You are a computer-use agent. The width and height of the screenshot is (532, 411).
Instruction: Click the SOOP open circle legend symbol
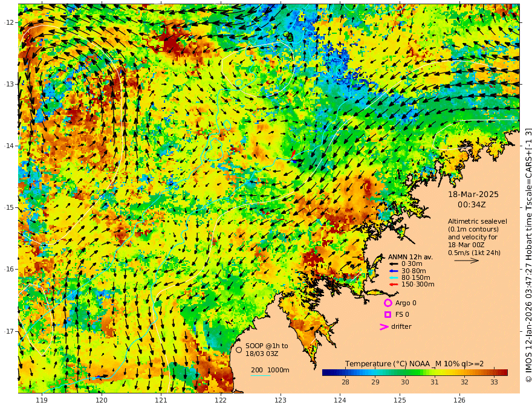coord(239,349)
